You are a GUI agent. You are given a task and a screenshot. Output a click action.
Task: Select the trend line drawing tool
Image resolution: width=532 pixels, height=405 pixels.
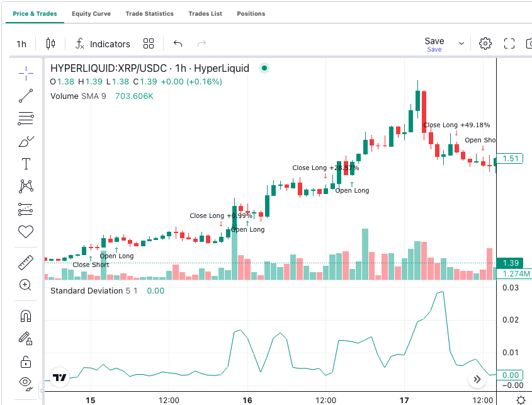26,96
